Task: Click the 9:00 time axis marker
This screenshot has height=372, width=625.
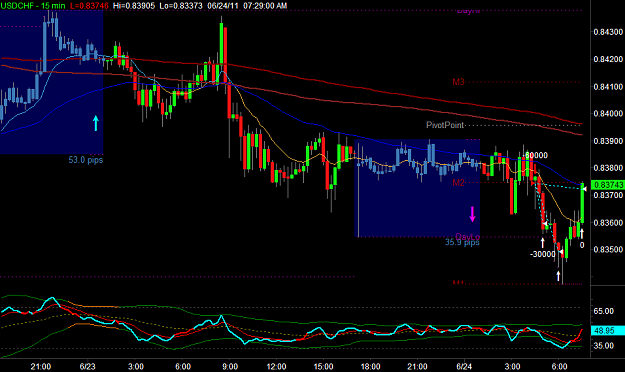Action: [230, 366]
